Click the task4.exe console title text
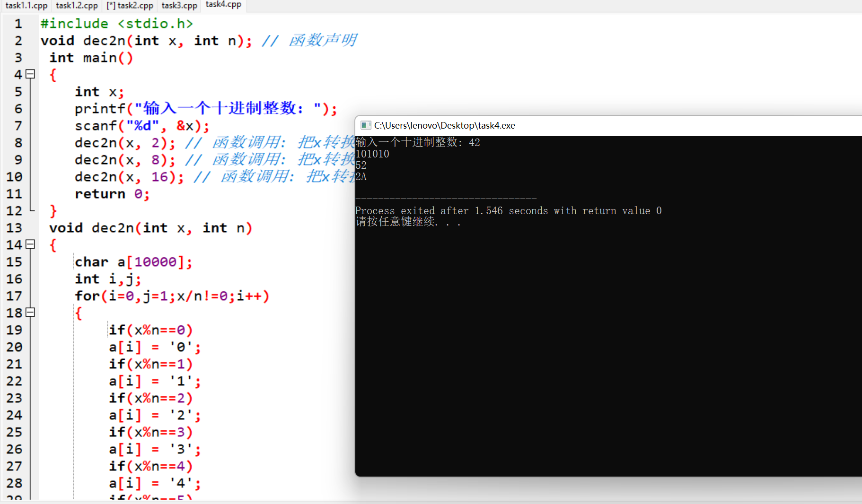 coord(445,125)
